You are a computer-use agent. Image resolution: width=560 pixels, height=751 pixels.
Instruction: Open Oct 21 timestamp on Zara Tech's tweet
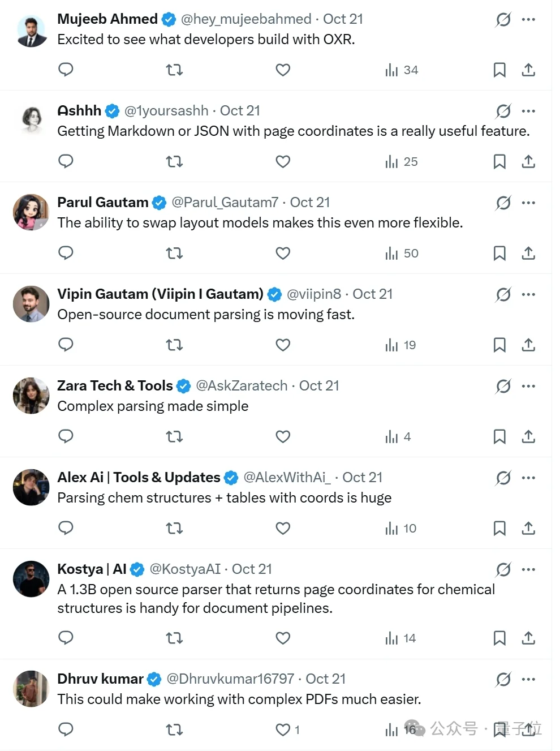pos(319,385)
